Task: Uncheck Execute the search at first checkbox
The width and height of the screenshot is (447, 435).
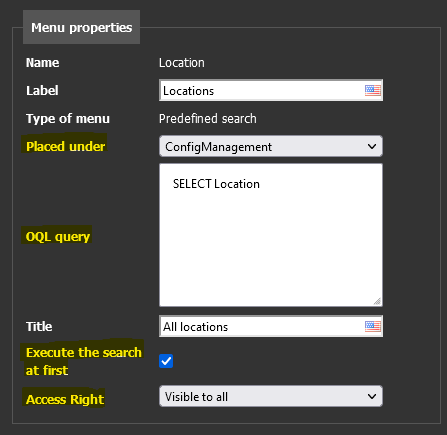Action: [x=166, y=361]
